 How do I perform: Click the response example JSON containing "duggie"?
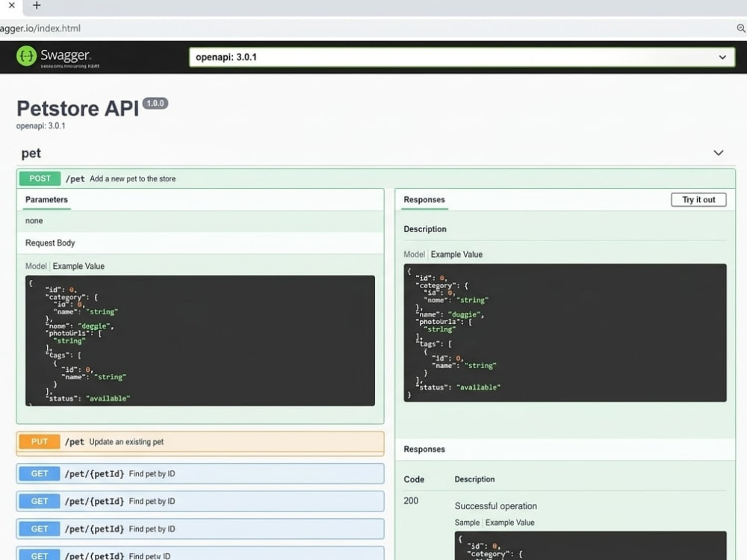tap(565, 333)
